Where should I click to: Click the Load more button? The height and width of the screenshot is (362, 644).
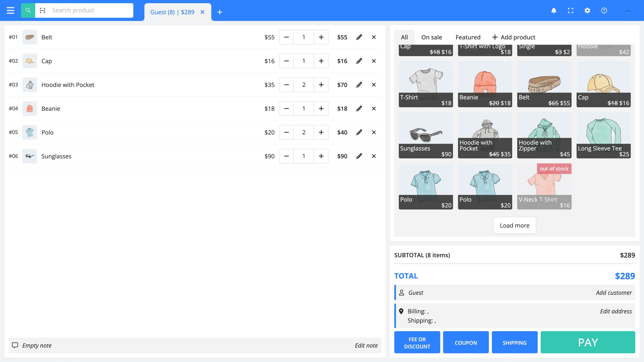click(x=515, y=225)
